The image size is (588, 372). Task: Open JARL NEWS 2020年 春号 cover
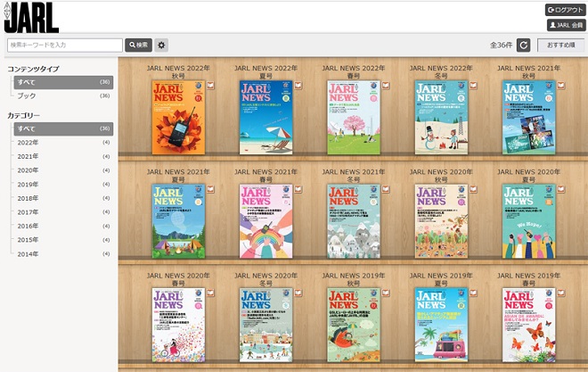(x=178, y=325)
